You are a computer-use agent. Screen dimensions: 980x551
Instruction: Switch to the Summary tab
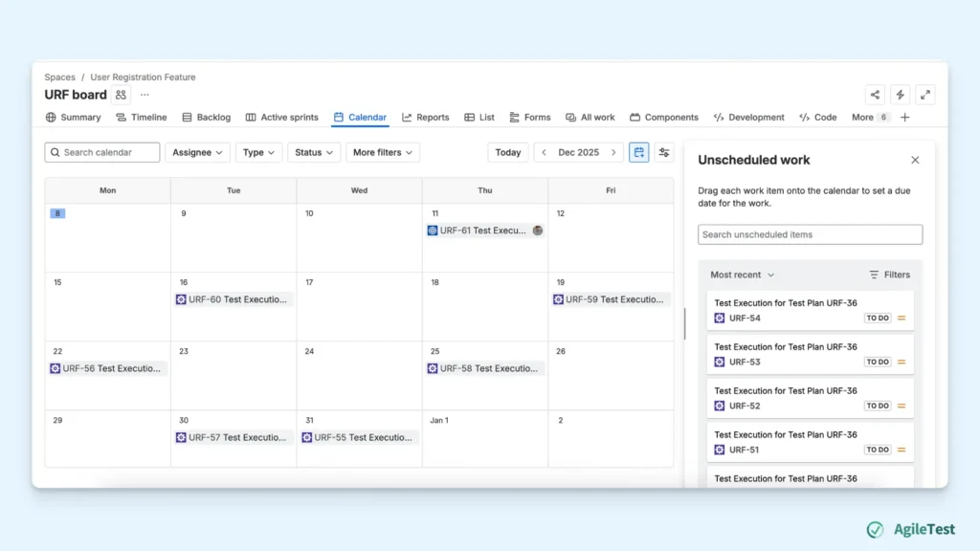(x=73, y=118)
